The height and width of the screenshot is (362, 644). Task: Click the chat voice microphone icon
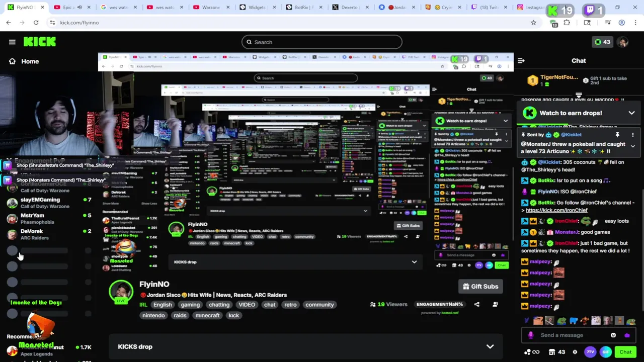coord(530,335)
